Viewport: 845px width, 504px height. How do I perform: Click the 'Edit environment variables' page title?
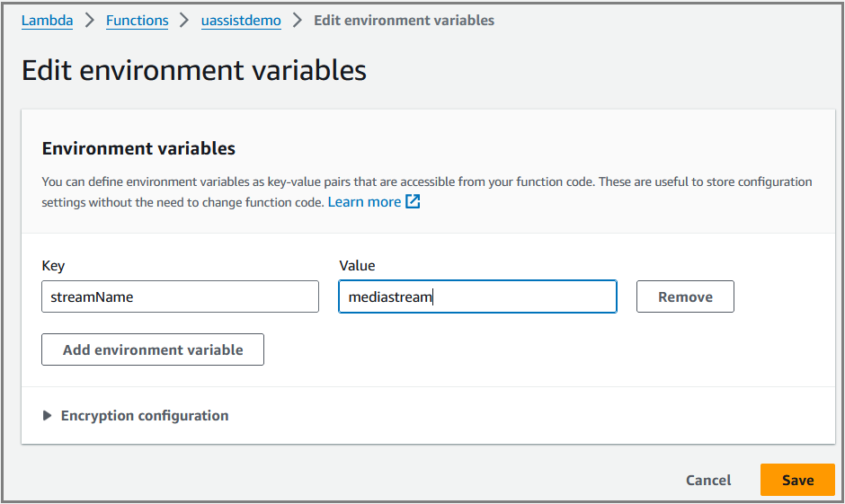click(x=194, y=70)
